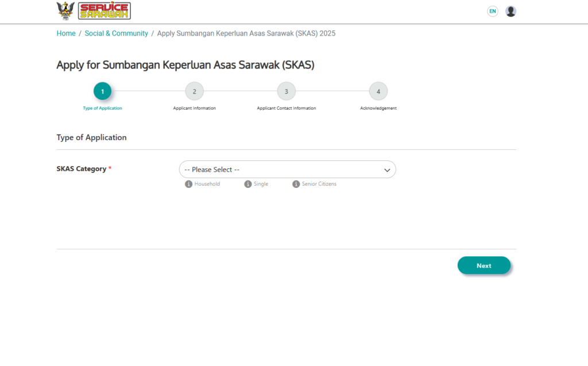Click the Senior Citizens info icon
588x366 pixels.
(296, 184)
